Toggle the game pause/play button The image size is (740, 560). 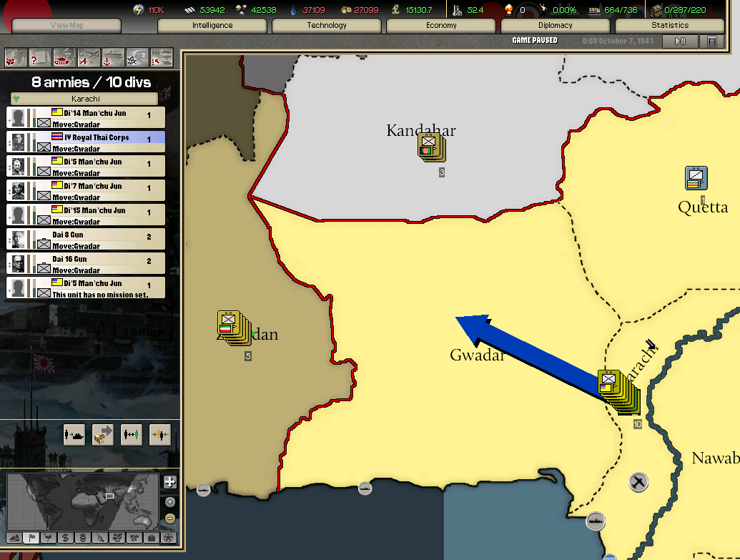tap(680, 41)
